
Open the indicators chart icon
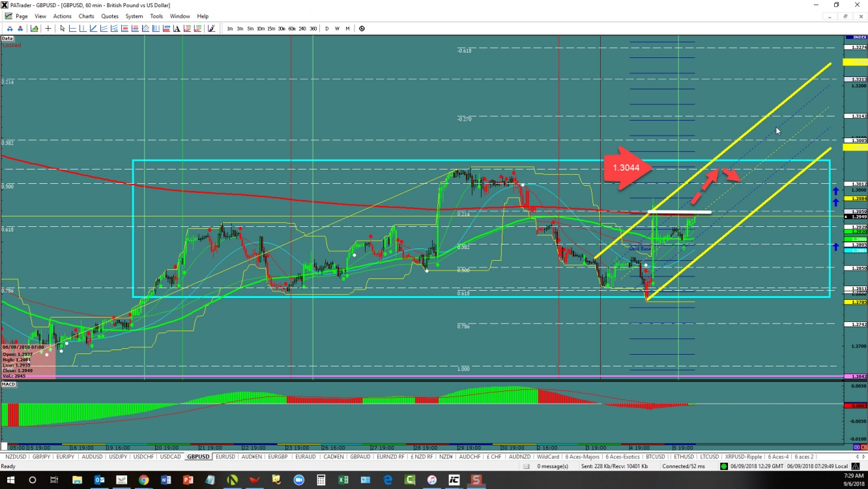click(34, 29)
